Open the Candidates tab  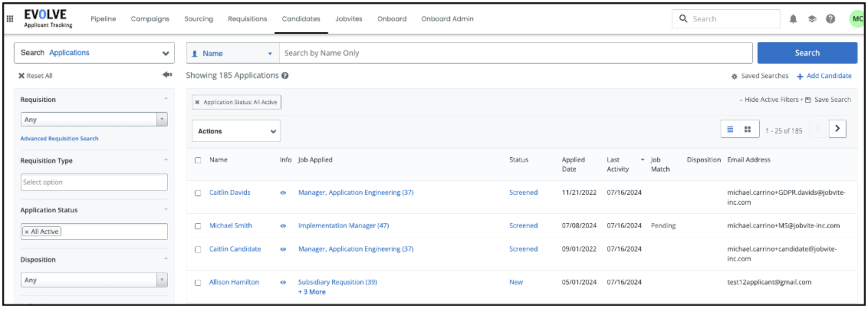[x=301, y=19]
